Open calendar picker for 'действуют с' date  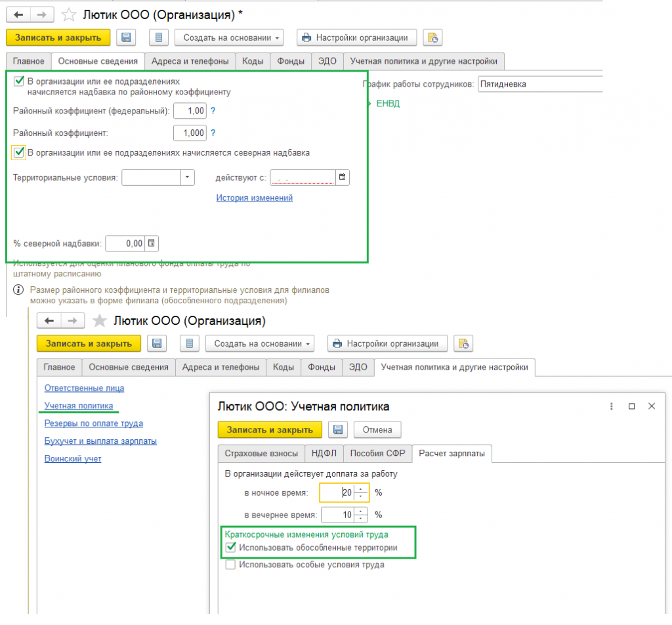coord(342,177)
